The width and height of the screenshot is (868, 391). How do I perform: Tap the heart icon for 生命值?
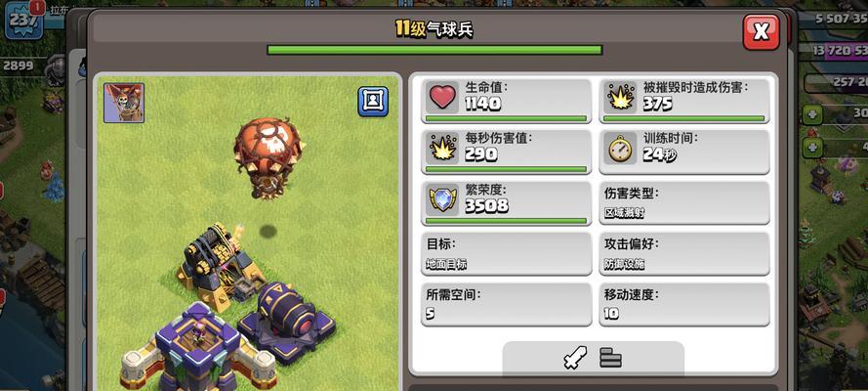441,97
